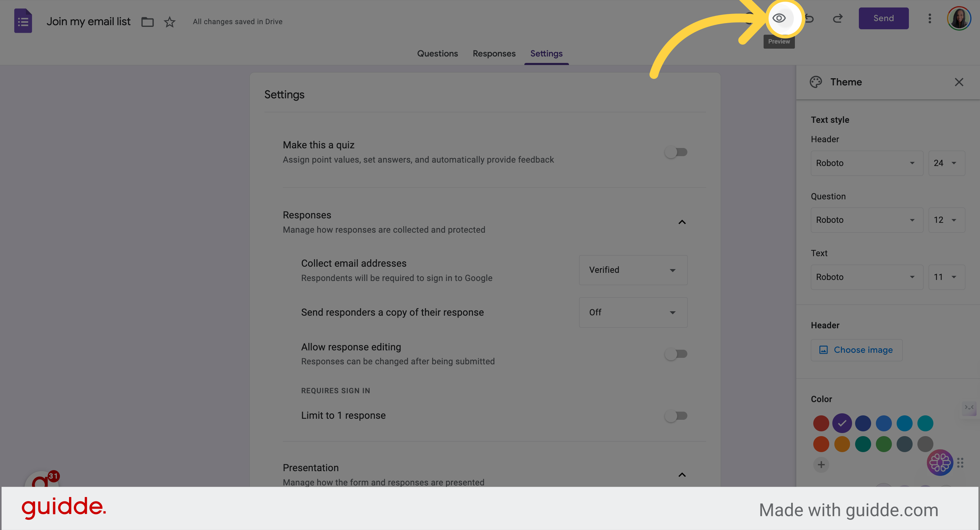The width and height of the screenshot is (980, 530).
Task: Turn on Allow response editing
Action: click(x=676, y=354)
